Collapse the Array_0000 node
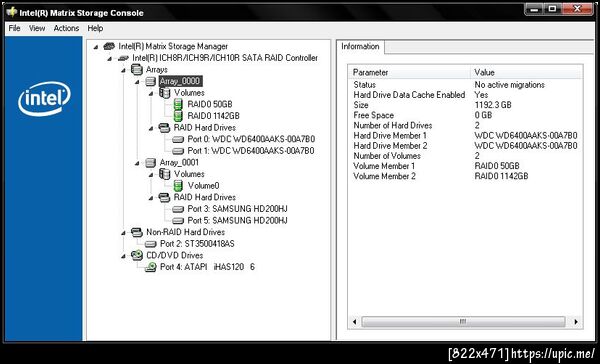Image resolution: width=600 pixels, height=364 pixels. pyautogui.click(x=137, y=82)
